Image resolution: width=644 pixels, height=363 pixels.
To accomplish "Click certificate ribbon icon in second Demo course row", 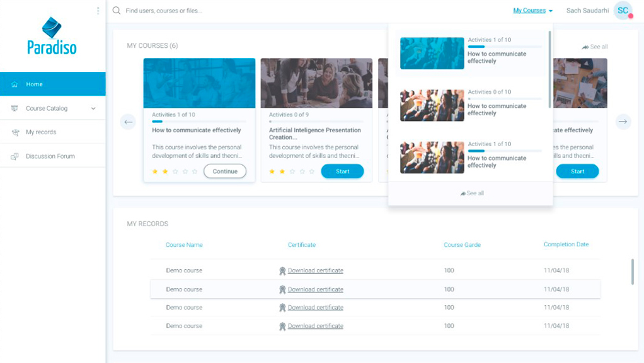I will [x=282, y=289].
